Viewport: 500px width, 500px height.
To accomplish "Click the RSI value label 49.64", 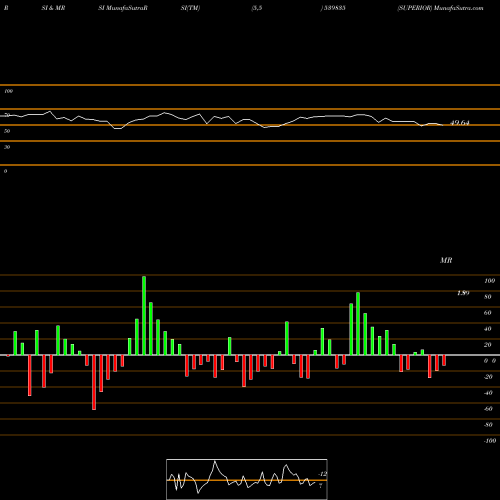I will [x=460, y=123].
